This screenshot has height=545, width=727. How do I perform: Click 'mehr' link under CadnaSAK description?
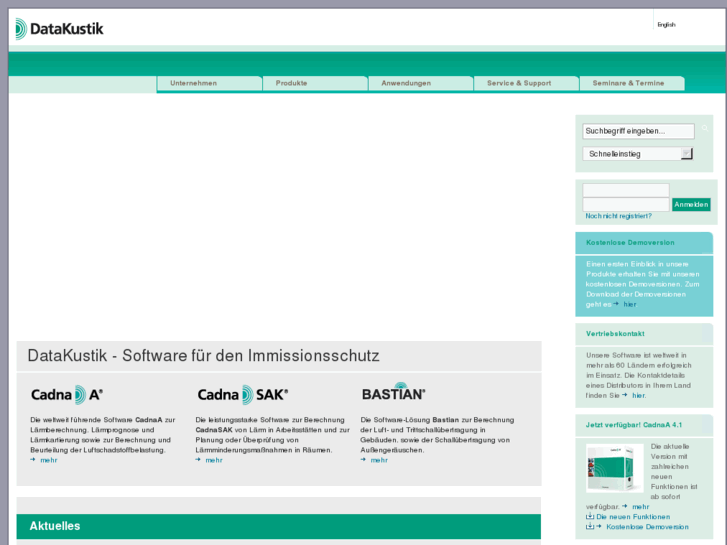point(214,460)
